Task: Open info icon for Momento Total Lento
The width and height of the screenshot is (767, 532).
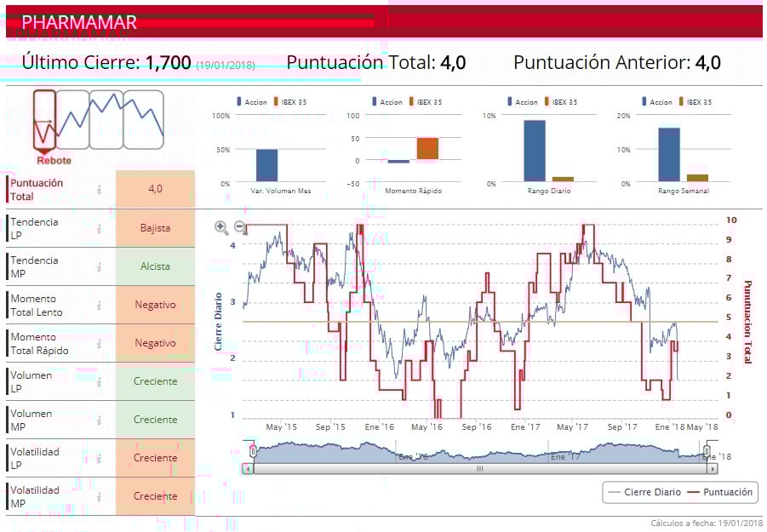Action: [99, 305]
